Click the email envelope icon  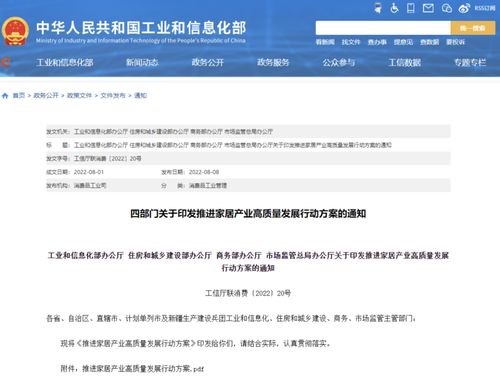click(428, 8)
